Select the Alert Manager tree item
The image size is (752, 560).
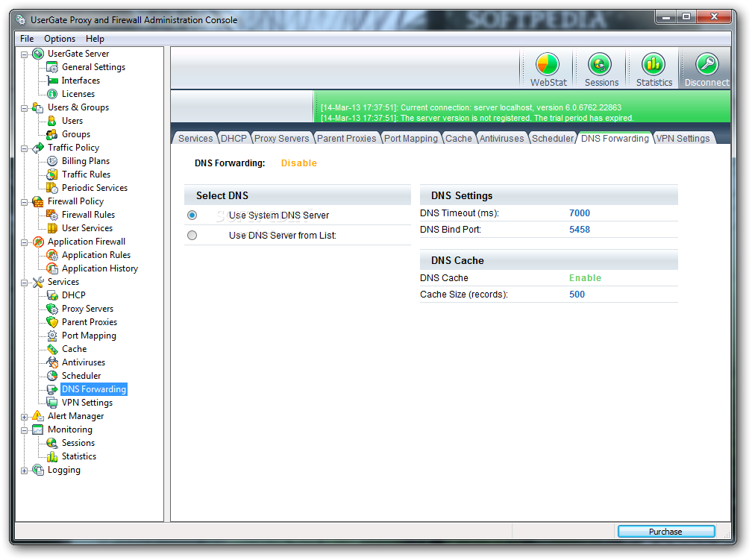(x=75, y=416)
